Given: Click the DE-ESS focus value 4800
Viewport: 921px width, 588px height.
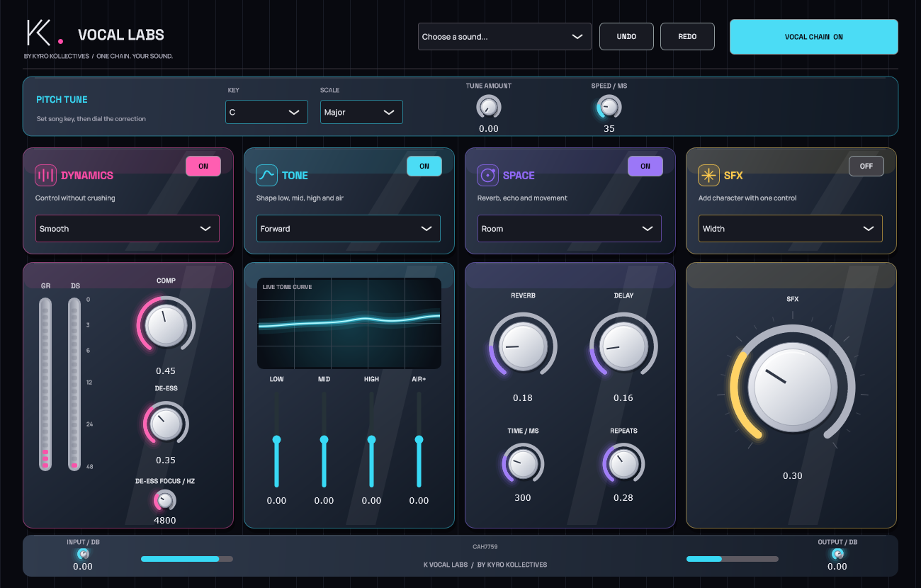Looking at the screenshot, I should point(165,521).
